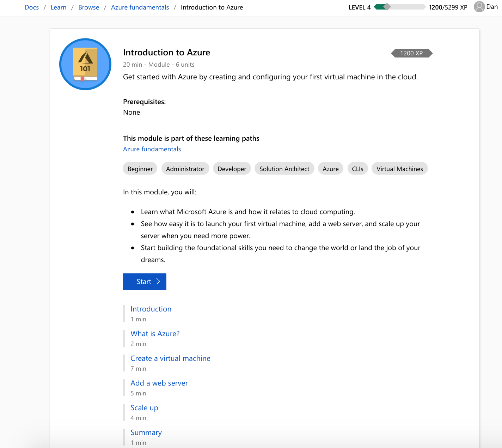
Task: Select the Developer role filter tag
Action: click(x=232, y=169)
